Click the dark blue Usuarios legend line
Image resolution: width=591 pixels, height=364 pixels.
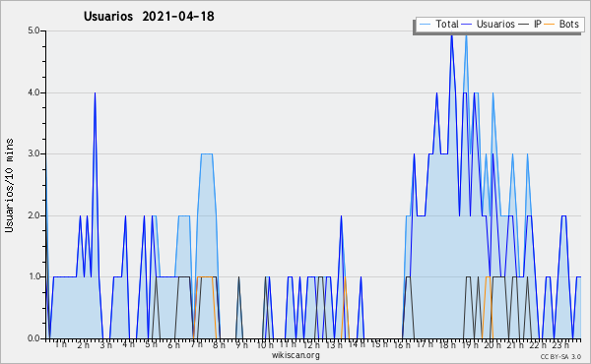tap(467, 25)
